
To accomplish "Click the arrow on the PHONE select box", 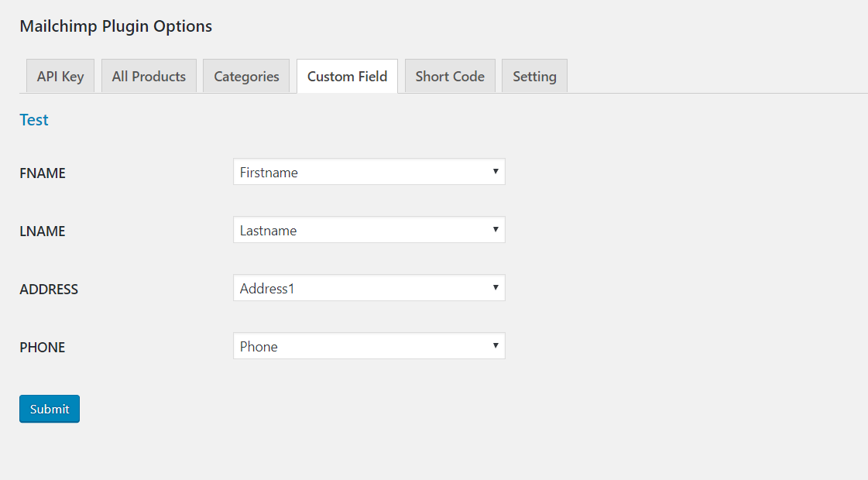I will tap(496, 345).
